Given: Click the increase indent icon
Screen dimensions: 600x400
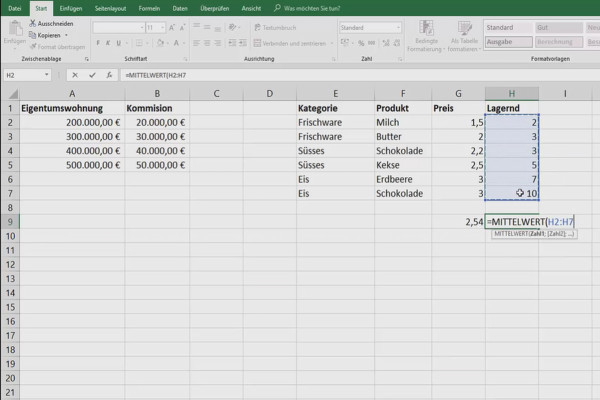Looking at the screenshot, I should coord(243,43).
